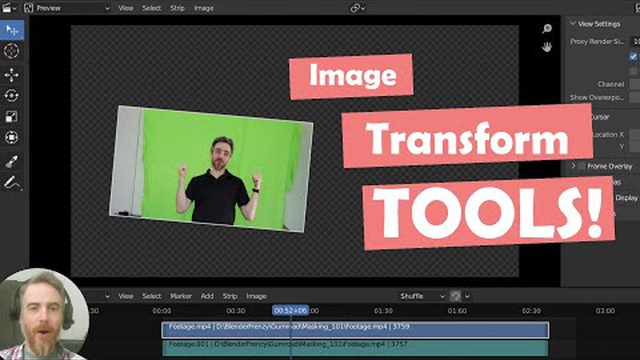The width and height of the screenshot is (640, 360).
Task: Open the preview Select menu
Action: 151,8
